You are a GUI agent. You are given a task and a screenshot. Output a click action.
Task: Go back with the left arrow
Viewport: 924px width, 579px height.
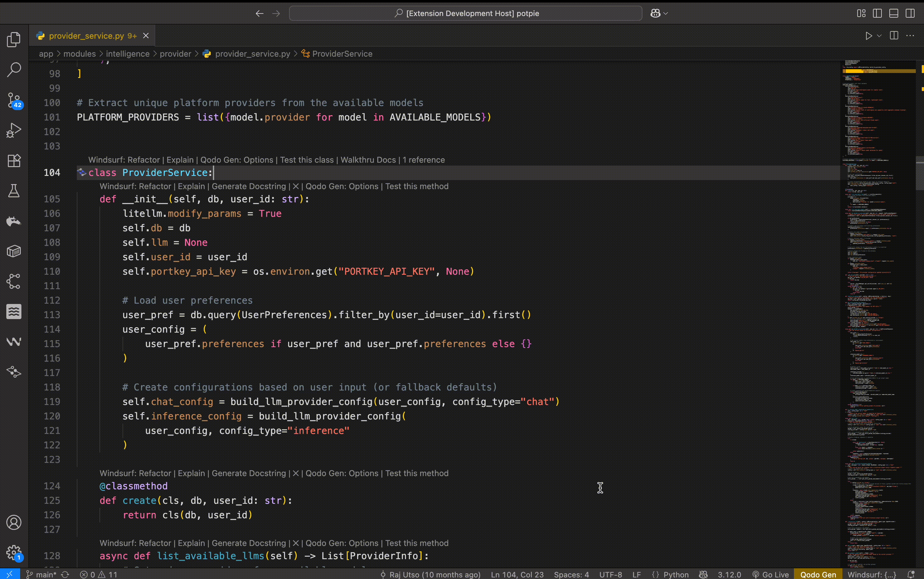tap(260, 14)
